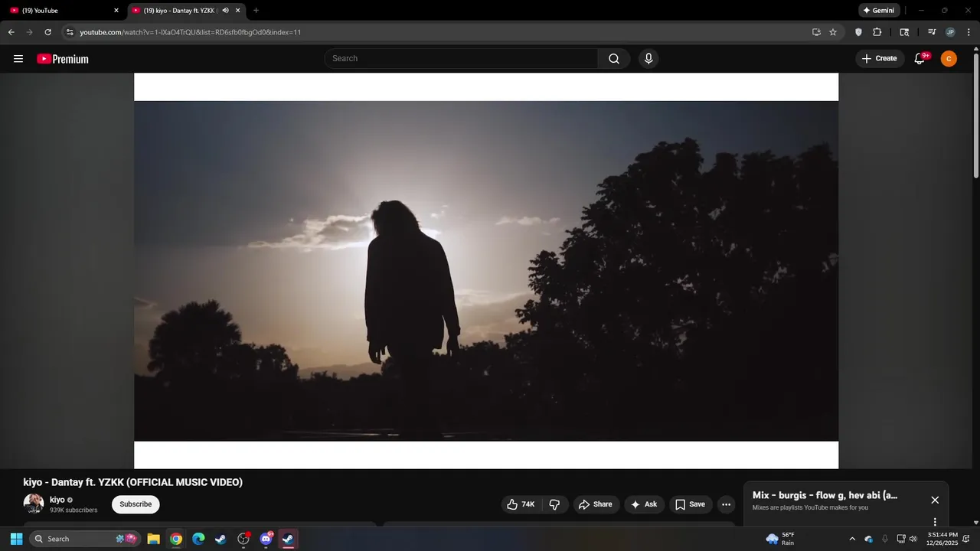This screenshot has height=551, width=980.
Task: Subscribe to kiyo channel
Action: [x=136, y=504]
